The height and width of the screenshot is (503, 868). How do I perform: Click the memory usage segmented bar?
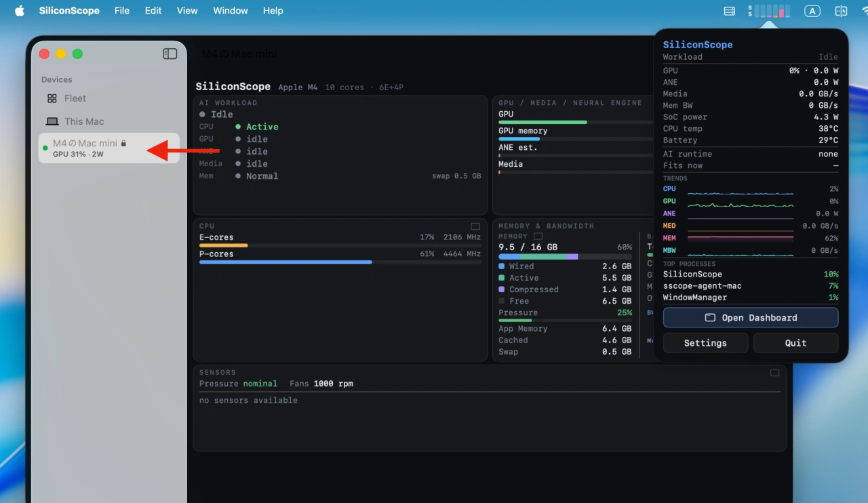(565, 257)
